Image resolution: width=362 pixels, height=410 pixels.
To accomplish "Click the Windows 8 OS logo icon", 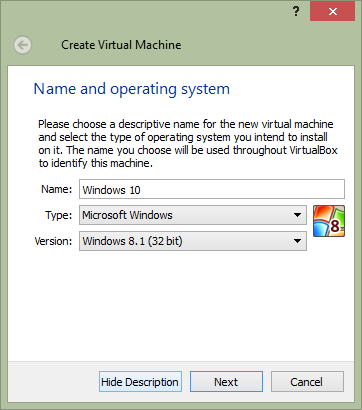I will (x=329, y=221).
